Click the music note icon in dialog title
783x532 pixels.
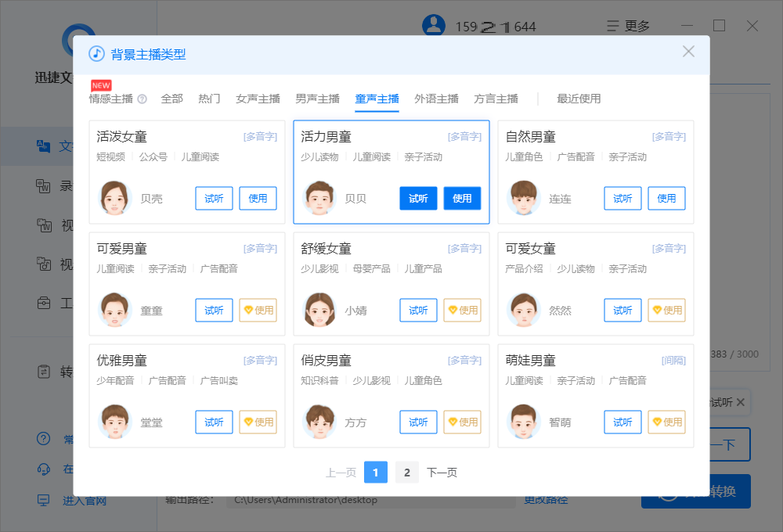[x=96, y=54]
